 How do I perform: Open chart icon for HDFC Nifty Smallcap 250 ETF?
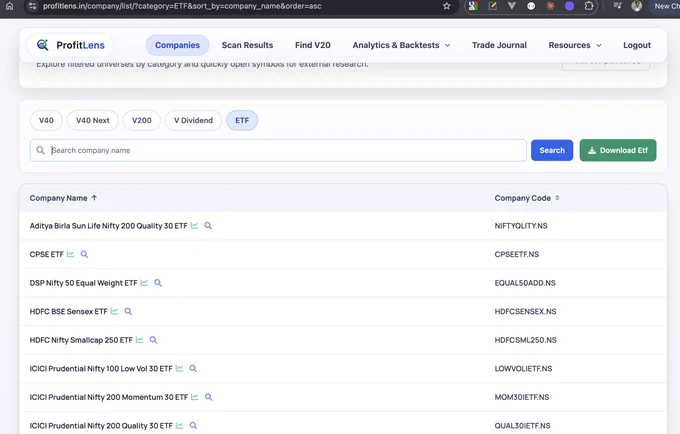click(139, 340)
